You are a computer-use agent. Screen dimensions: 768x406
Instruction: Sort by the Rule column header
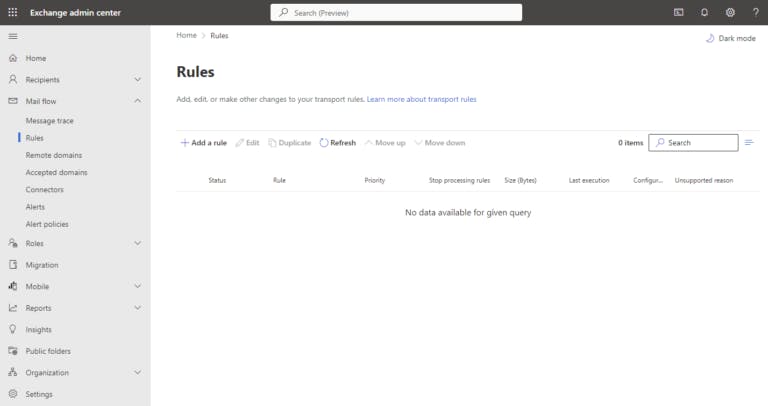coord(279,180)
